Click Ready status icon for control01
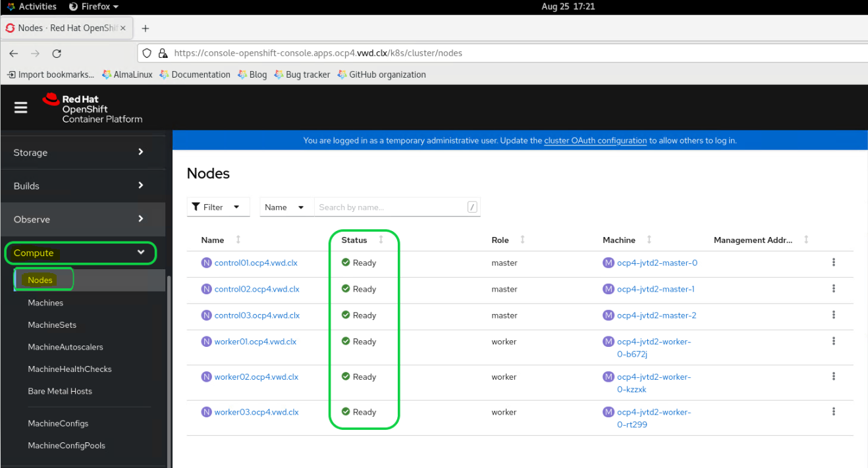This screenshot has width=868, height=468. (346, 262)
